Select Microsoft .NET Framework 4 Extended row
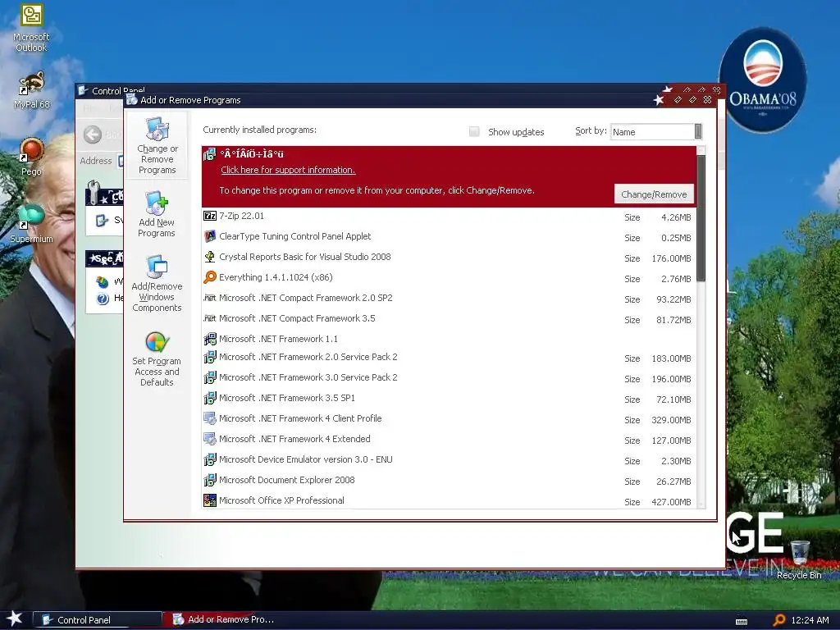 point(449,440)
